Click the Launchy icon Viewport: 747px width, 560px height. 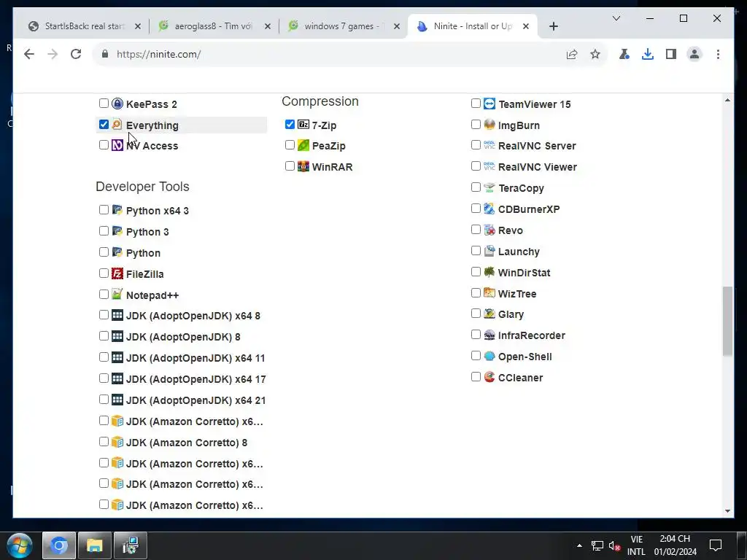point(489,251)
